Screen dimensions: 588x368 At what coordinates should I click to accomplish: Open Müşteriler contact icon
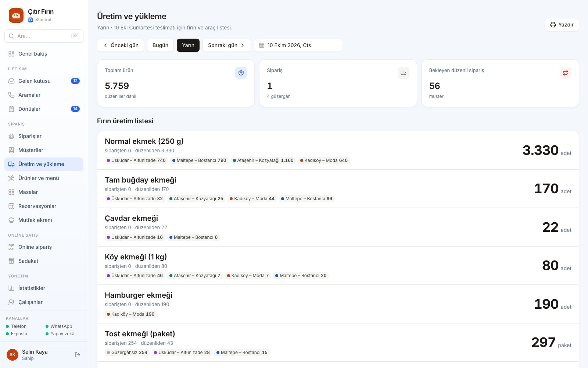[11, 150]
